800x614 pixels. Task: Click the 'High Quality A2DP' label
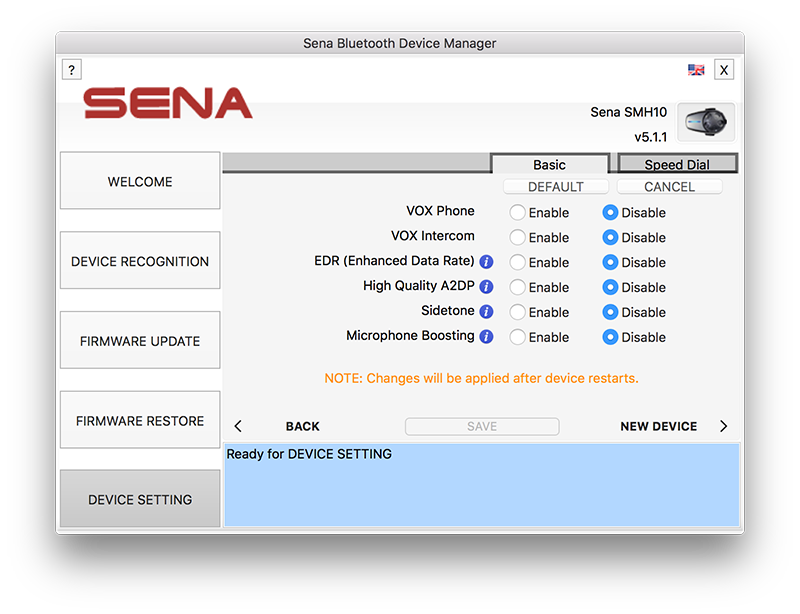pos(419,286)
